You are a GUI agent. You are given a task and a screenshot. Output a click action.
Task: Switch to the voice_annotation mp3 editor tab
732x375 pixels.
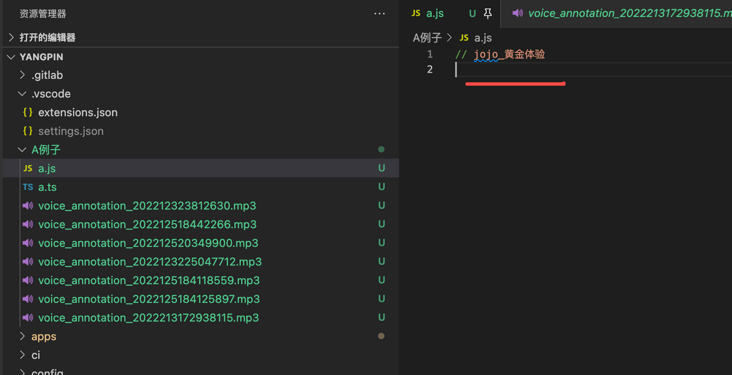point(616,14)
